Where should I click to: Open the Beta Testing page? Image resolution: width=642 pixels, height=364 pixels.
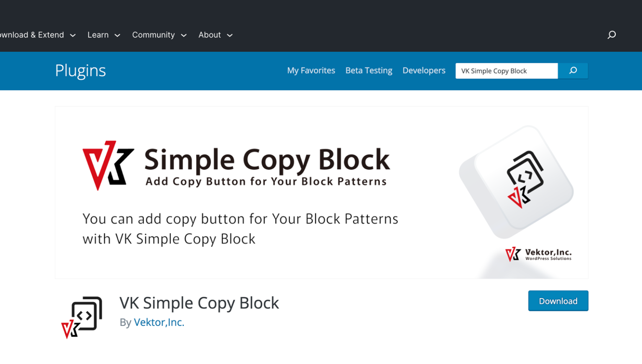tap(369, 70)
